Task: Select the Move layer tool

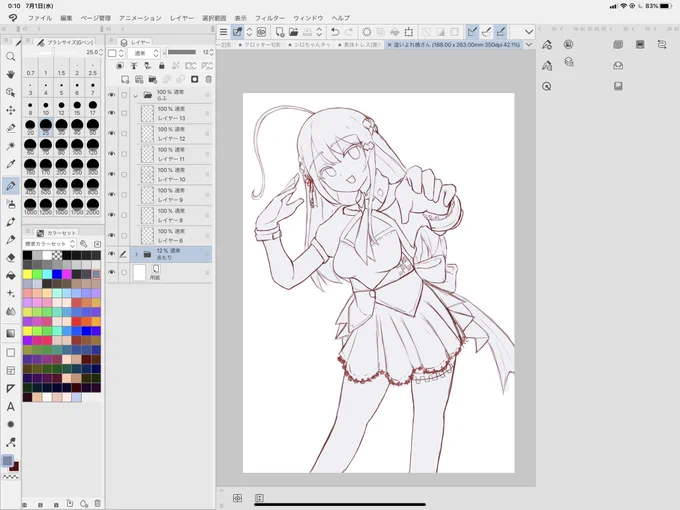Action: coord(11,110)
